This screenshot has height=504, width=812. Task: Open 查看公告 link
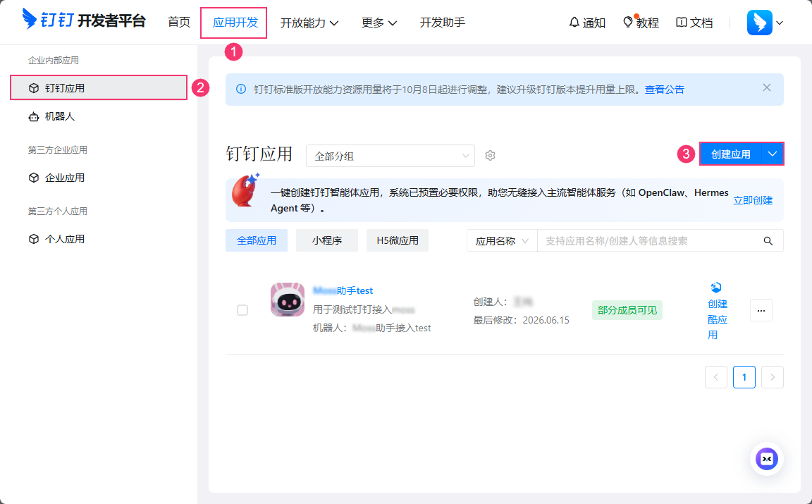point(665,90)
